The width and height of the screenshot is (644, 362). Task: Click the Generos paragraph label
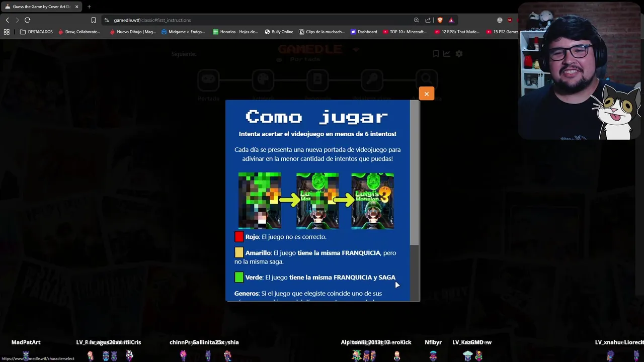[247, 293]
